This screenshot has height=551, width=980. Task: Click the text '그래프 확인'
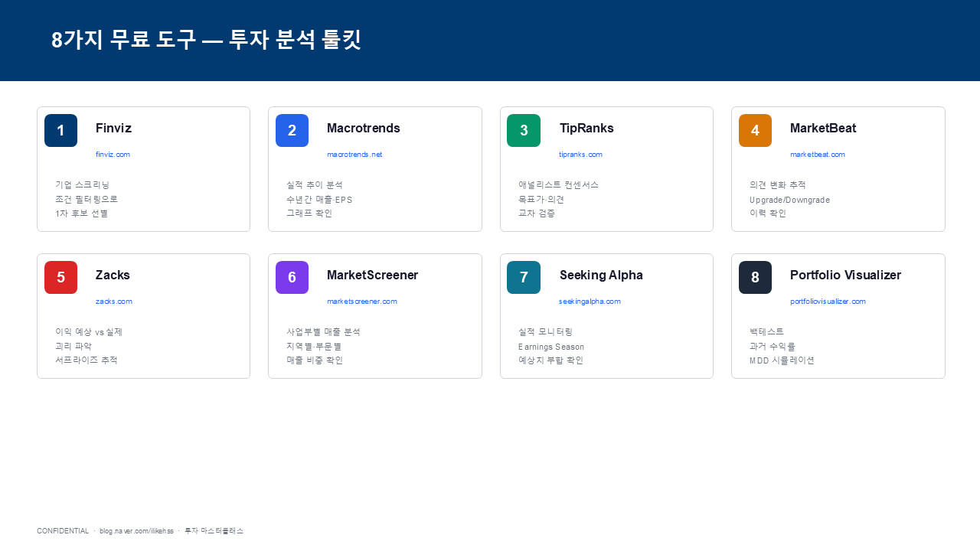point(309,214)
